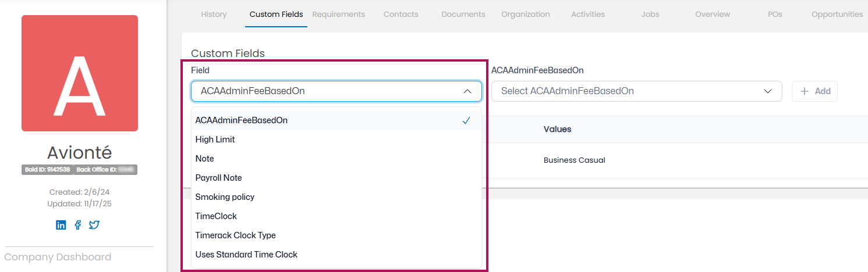Click the Business Casual value cell
Screen dimensions: 868x272
click(x=575, y=160)
